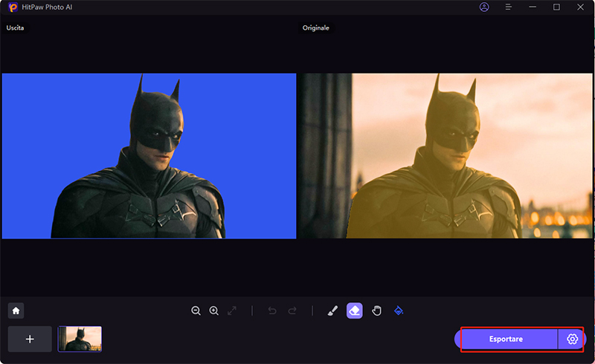
Task: Click the fit-to-screen expand arrows icon
Action: click(232, 311)
